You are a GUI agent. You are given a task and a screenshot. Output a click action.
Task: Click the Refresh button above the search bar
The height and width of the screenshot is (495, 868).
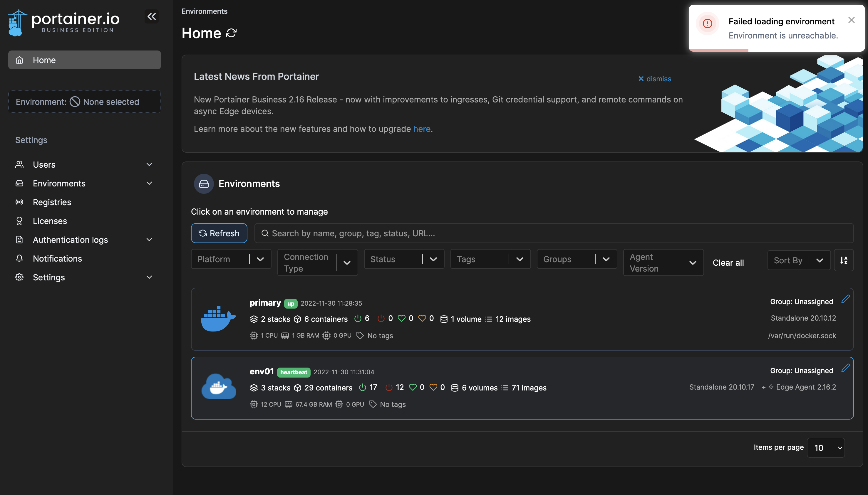point(219,233)
